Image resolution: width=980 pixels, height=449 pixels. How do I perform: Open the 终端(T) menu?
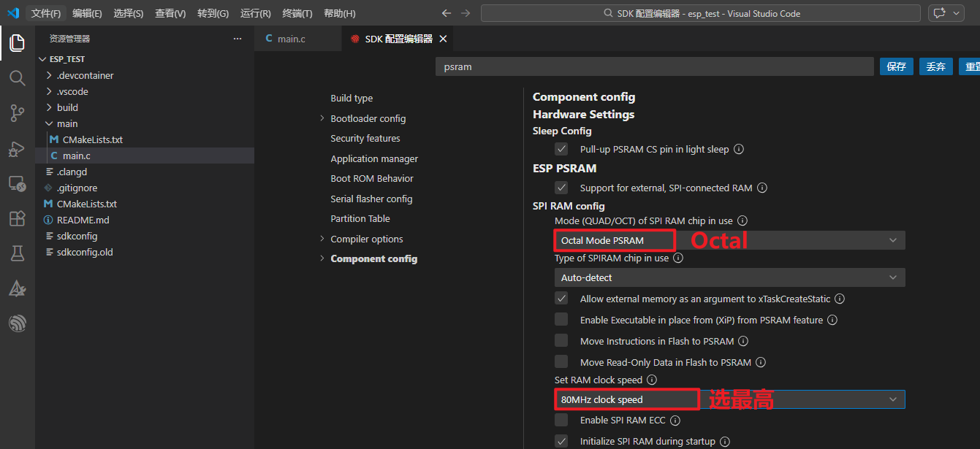click(297, 13)
